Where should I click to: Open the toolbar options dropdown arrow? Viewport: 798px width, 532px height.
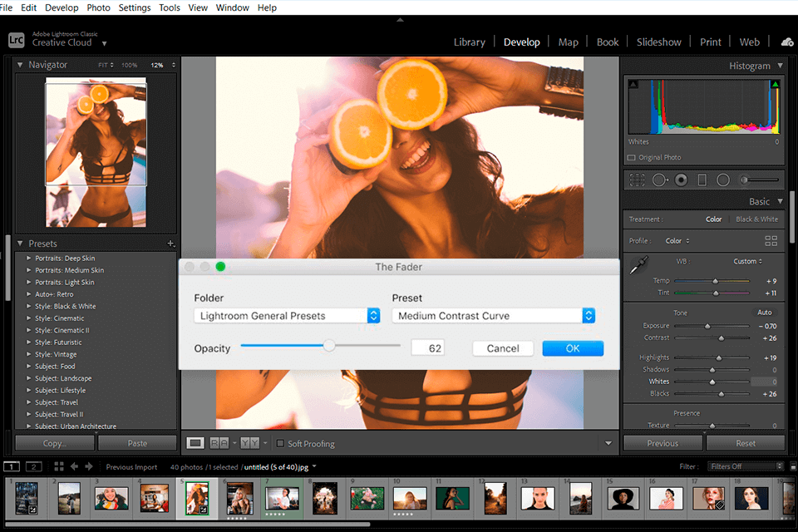608,443
